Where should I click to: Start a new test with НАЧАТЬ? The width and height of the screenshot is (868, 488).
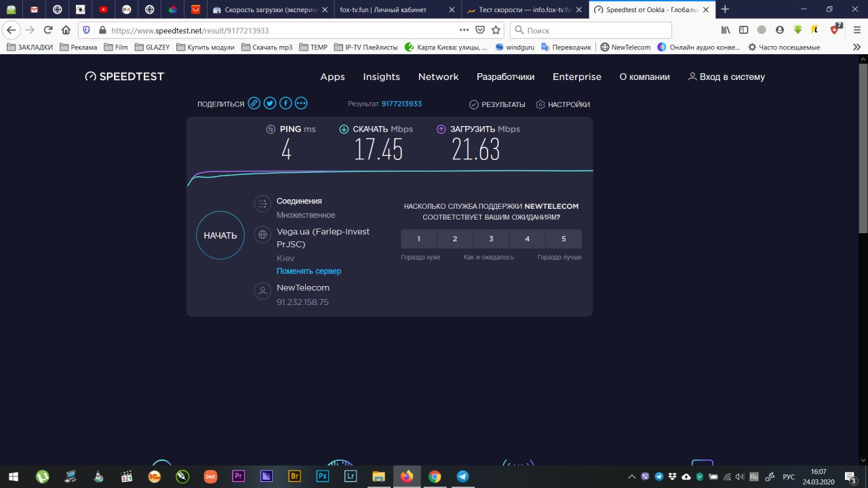[x=220, y=235]
